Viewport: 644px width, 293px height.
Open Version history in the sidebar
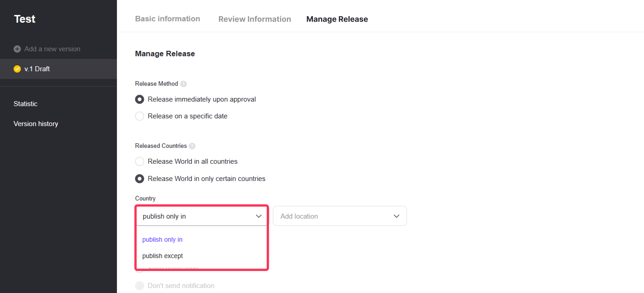pyautogui.click(x=36, y=124)
